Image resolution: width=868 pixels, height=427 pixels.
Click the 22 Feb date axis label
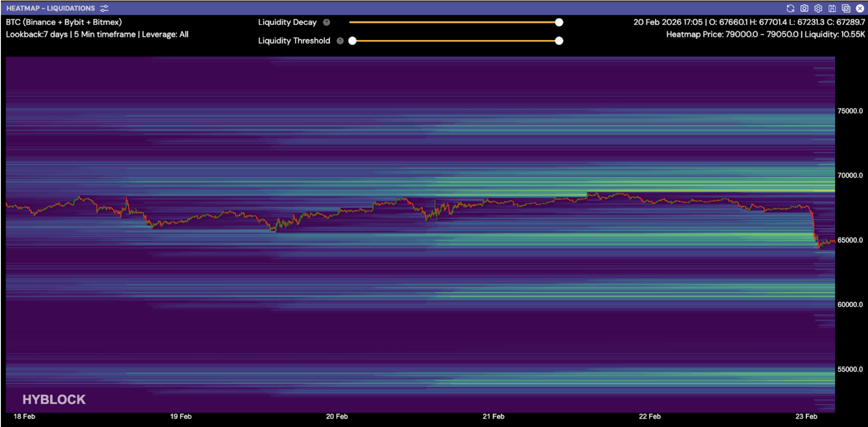pyautogui.click(x=650, y=417)
